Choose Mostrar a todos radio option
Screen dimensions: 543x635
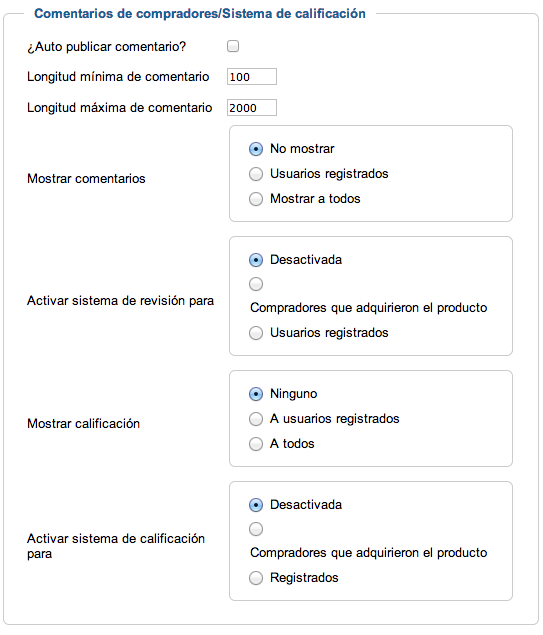[x=256, y=199]
